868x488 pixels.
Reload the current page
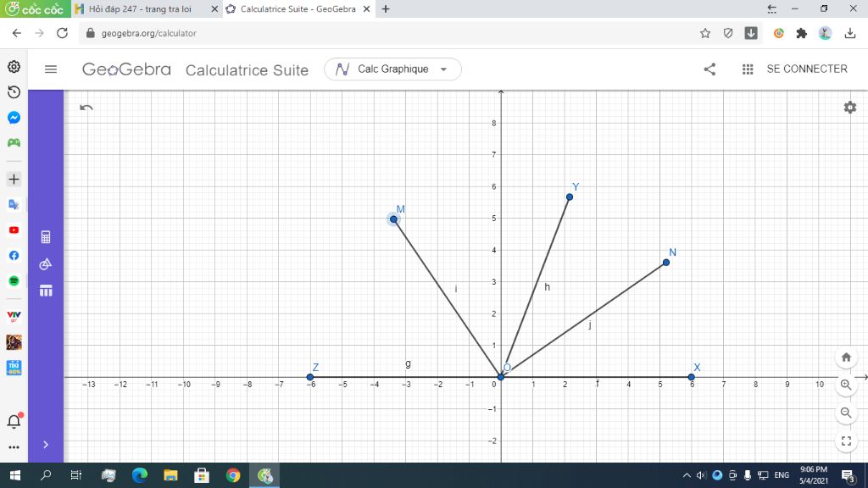pyautogui.click(x=62, y=33)
